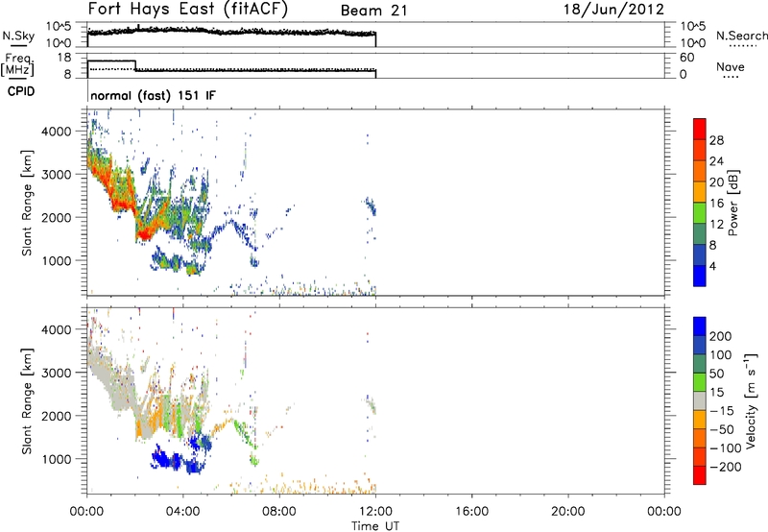
Task: Click the 'CPID' label
Action: click(x=21, y=91)
